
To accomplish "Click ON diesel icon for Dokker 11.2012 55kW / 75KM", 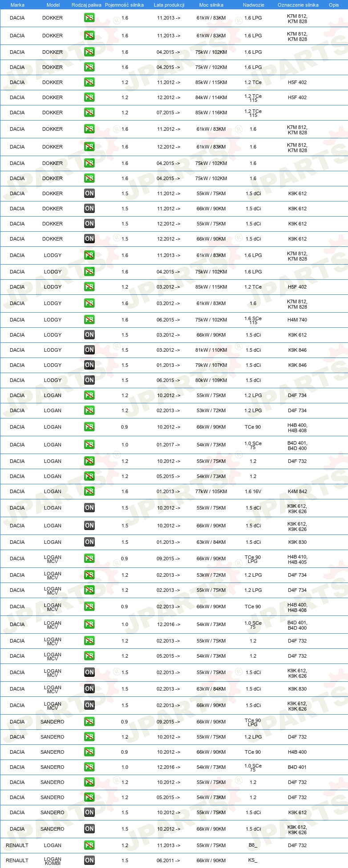I will (x=89, y=193).
